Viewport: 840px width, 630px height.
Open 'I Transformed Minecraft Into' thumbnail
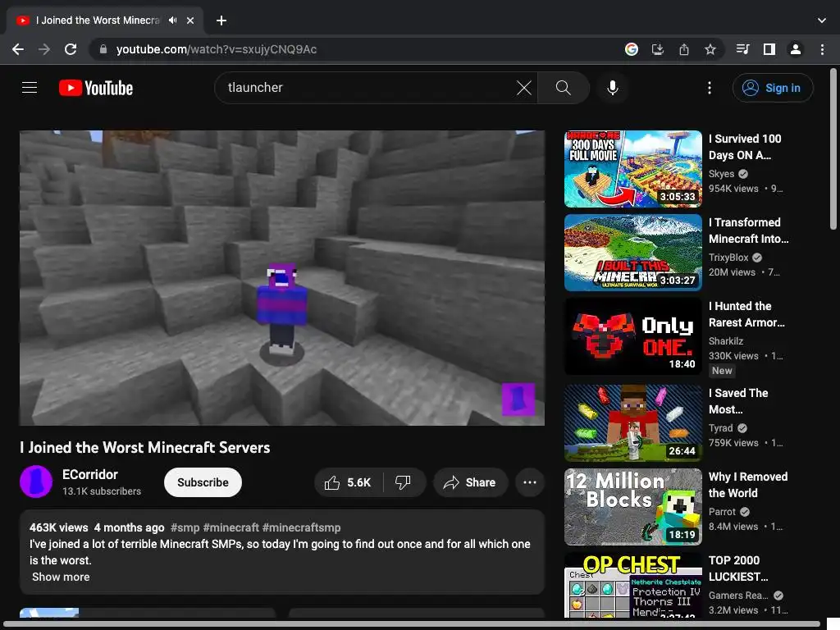pyautogui.click(x=632, y=253)
